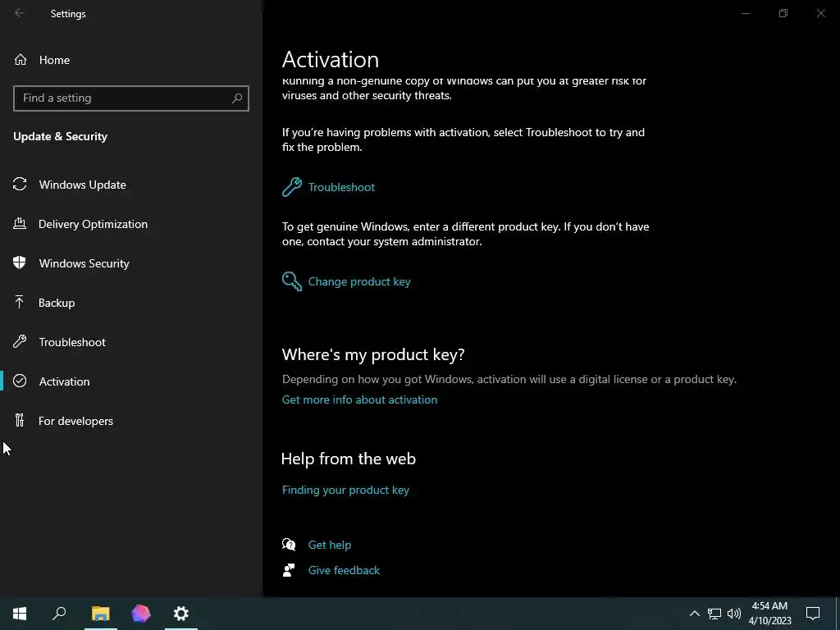Open the Windows Start menu
Screen dimensions: 840x630
coord(20,614)
